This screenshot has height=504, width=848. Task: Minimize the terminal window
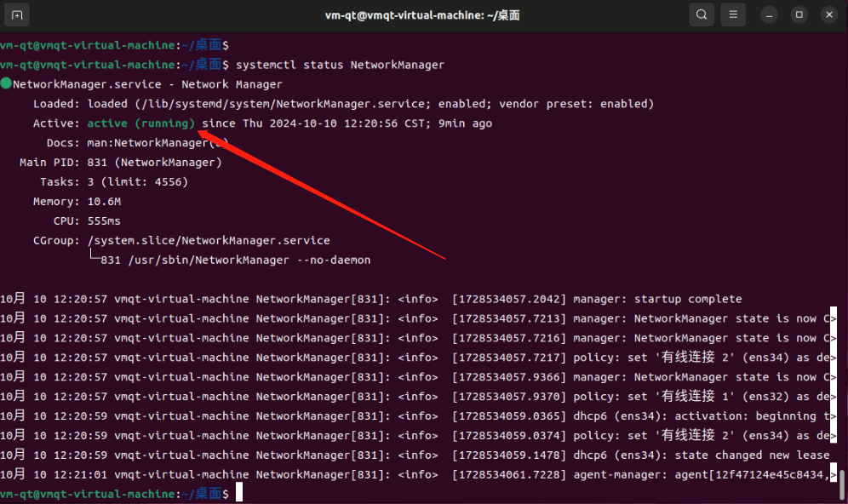771,14
